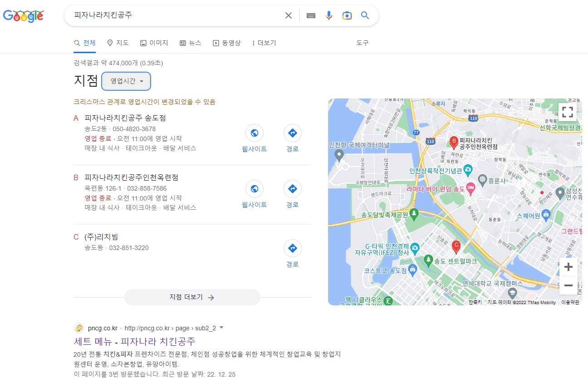The image size is (588, 383).
Task: Click the 라마다 바이 윈덤 송도 hotel marker
Action: pyautogui.click(x=471, y=187)
